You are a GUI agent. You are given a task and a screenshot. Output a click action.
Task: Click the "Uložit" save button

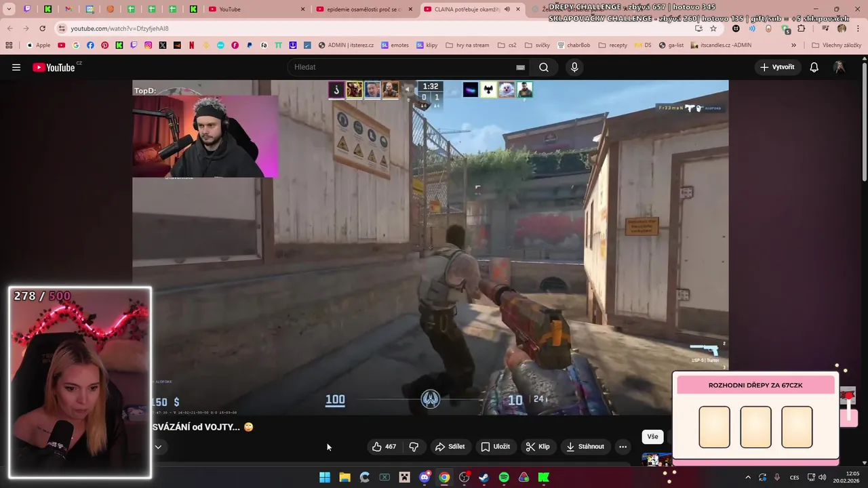pos(495,447)
